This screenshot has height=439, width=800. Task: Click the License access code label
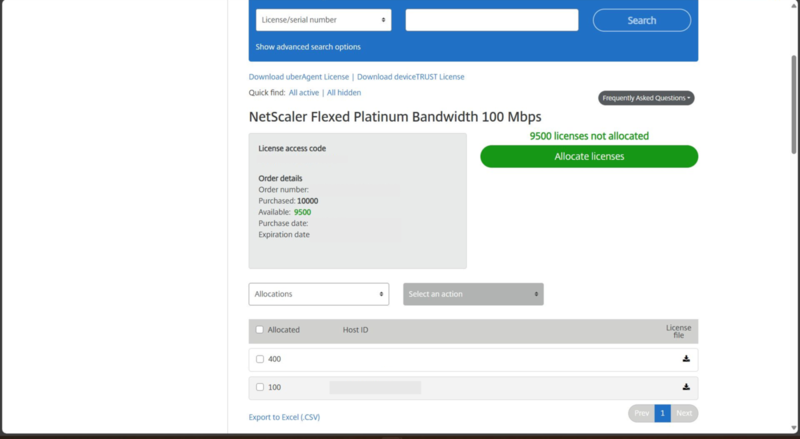(x=292, y=149)
